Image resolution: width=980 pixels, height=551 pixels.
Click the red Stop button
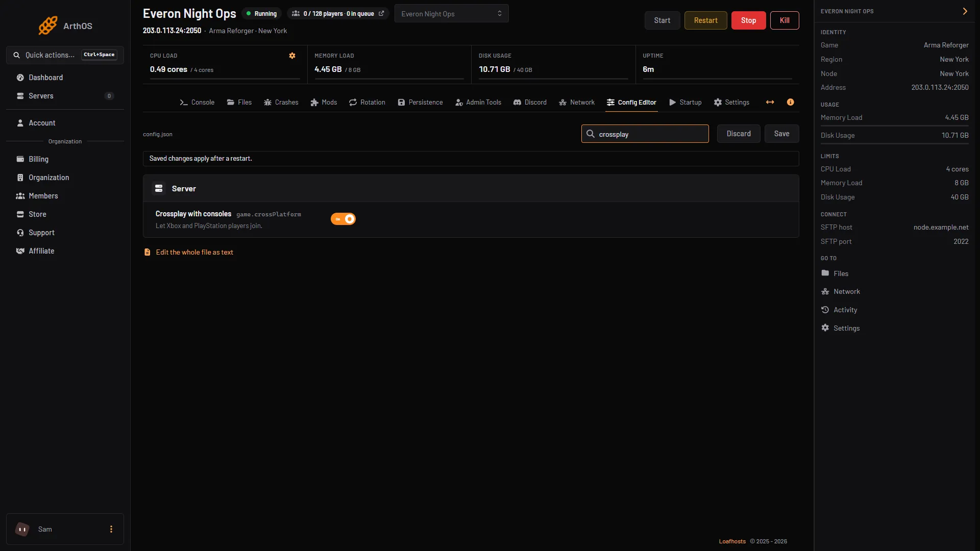point(748,20)
